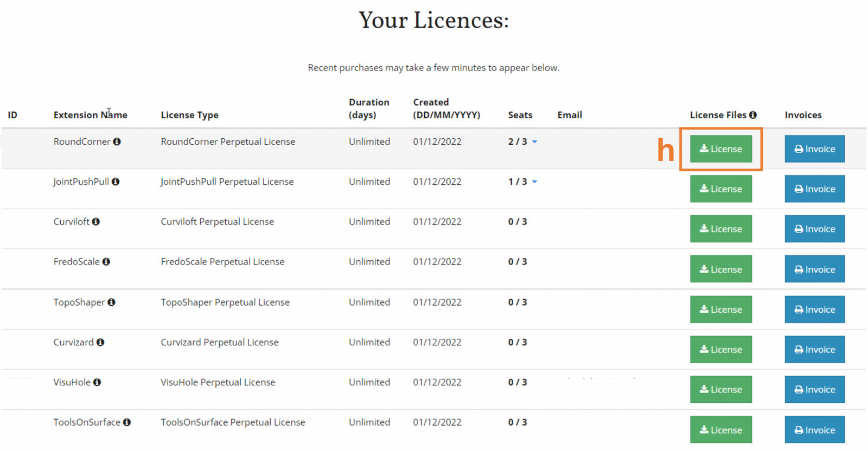
Task: Select VisuHole Perpetual License text
Action: coord(218,383)
